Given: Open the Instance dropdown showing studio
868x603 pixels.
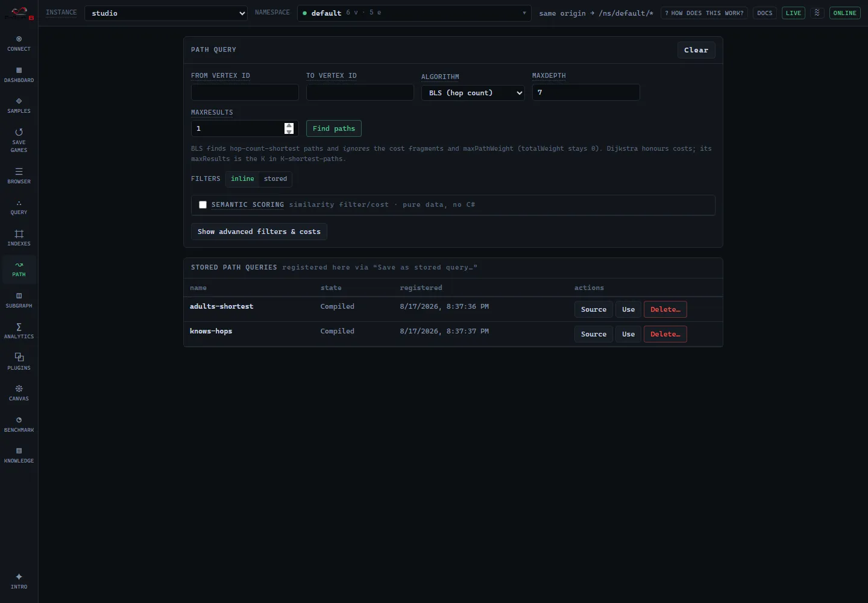Looking at the screenshot, I should click(x=166, y=13).
